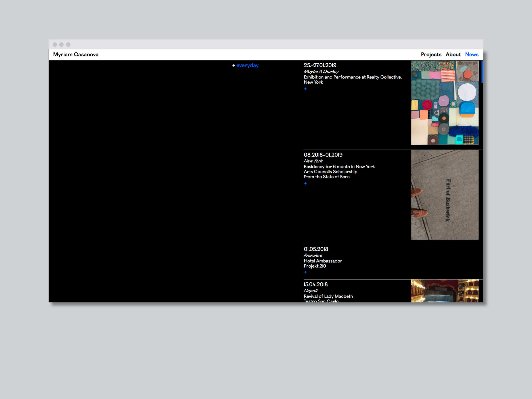532x399 pixels.
Task: Expand the New York residency plus icon
Action: point(305,183)
